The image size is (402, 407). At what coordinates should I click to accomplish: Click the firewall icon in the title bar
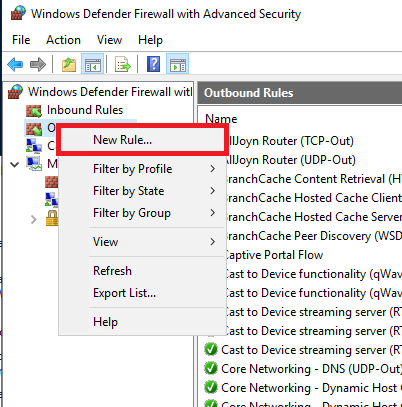tap(18, 13)
